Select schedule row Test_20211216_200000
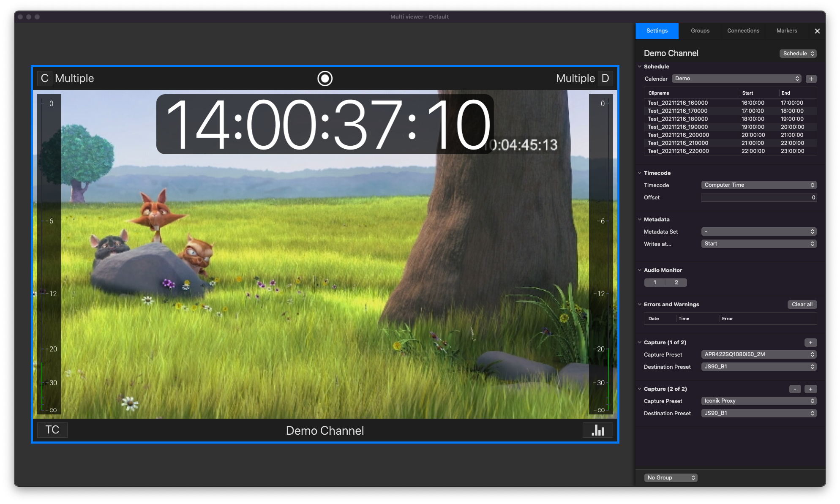Viewport: 840px width, 504px height. tap(730, 135)
